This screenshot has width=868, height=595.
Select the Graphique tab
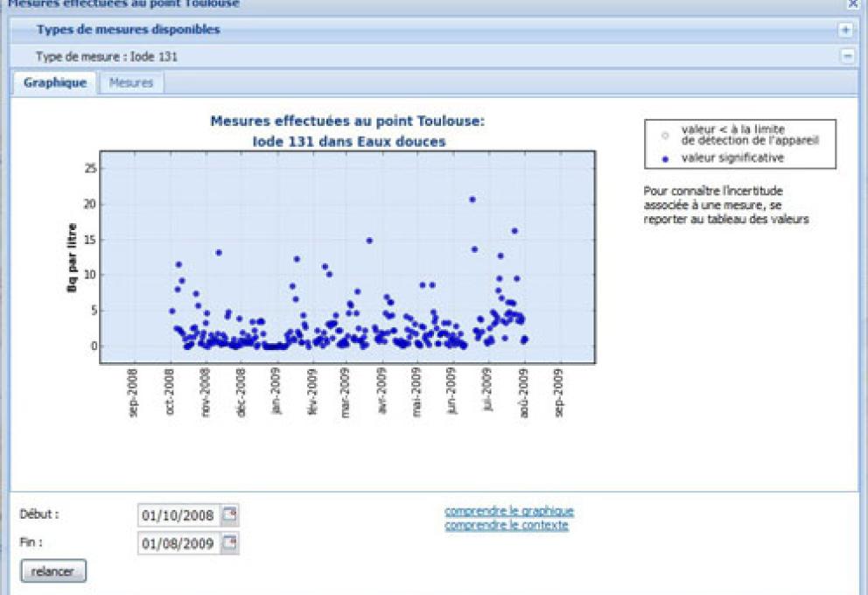tap(55, 82)
